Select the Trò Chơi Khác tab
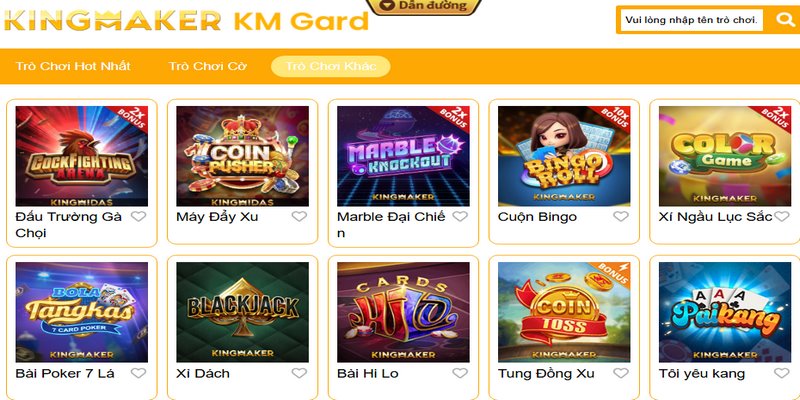This screenshot has width=800, height=400. click(331, 66)
